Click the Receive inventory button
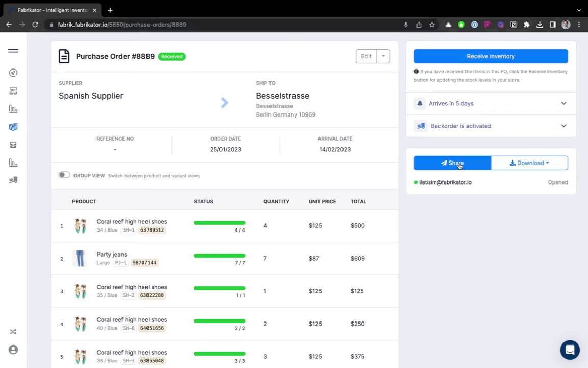 pos(491,56)
